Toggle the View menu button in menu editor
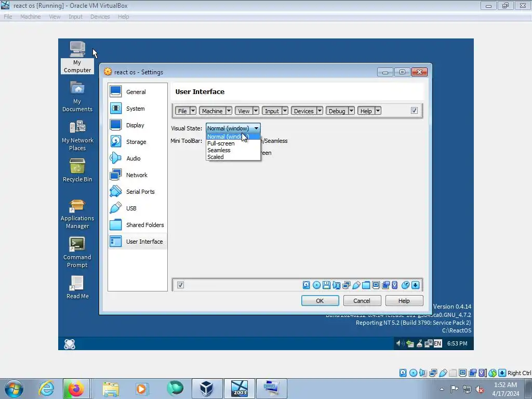The height and width of the screenshot is (399, 532). click(244, 111)
